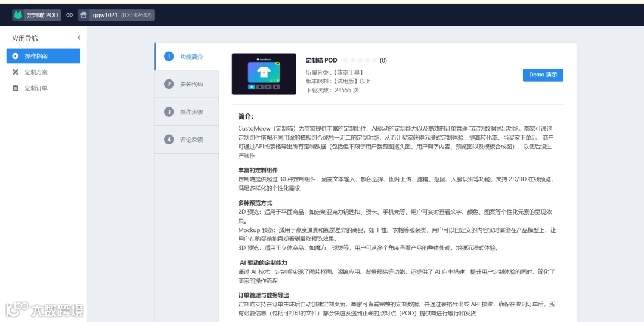This screenshot has width=644, height=322.
Task: Click the 下载次数:24555 次 text
Action: point(332,91)
